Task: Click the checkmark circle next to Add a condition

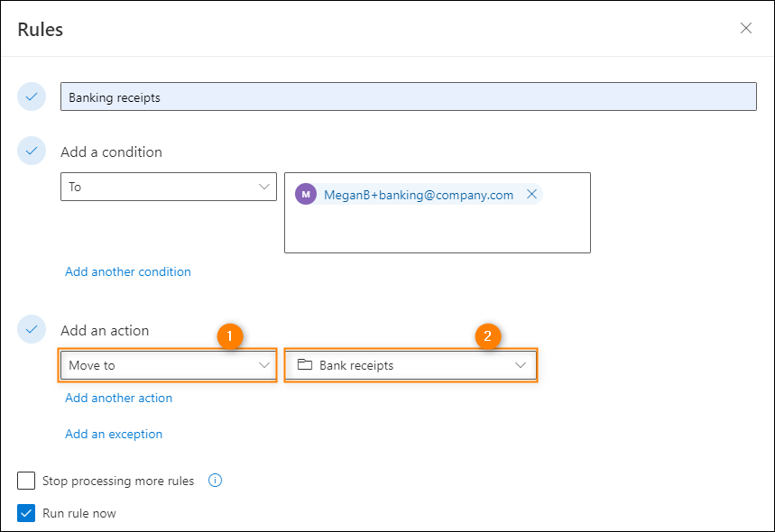Action: [x=32, y=151]
